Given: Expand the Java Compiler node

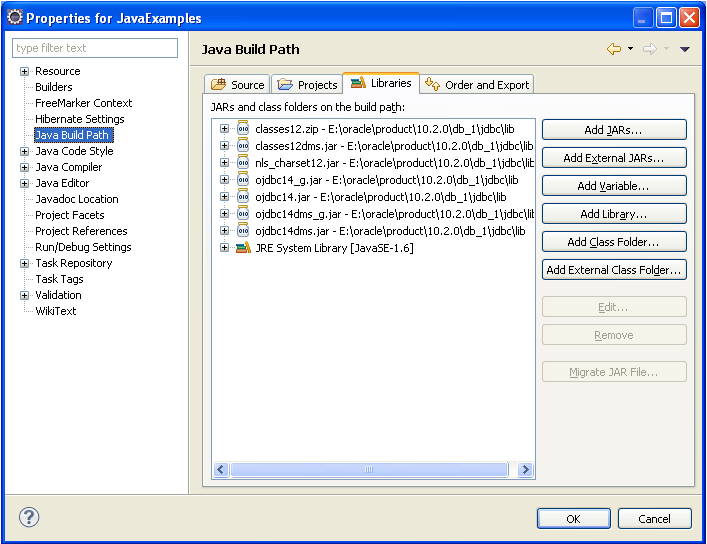Looking at the screenshot, I should (x=24, y=167).
